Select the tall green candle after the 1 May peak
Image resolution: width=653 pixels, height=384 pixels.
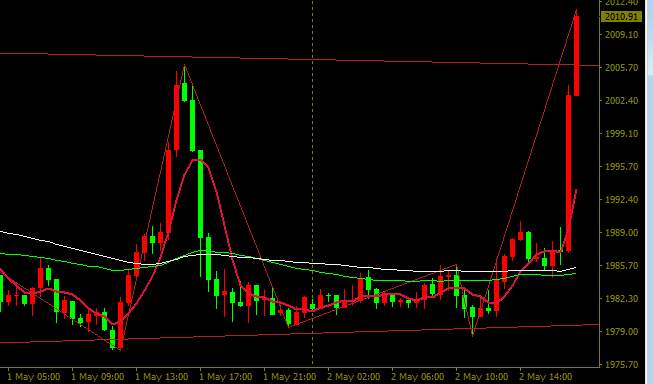201,194
